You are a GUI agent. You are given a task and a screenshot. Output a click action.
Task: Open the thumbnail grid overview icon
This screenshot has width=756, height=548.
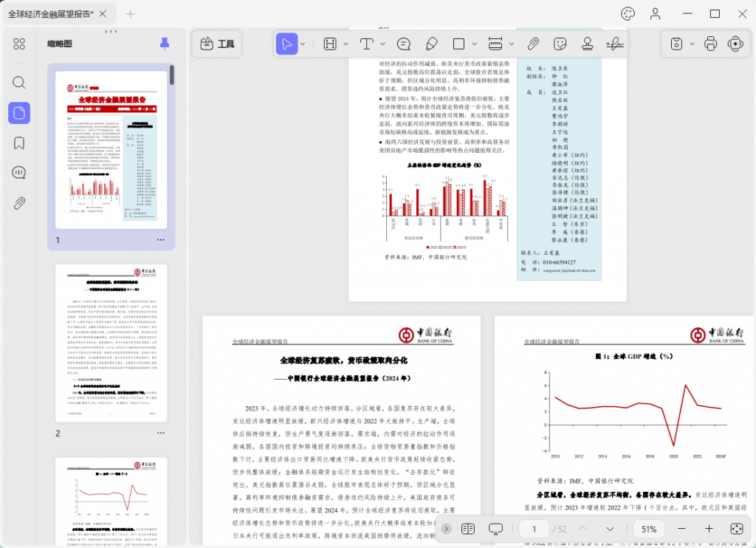(x=19, y=44)
